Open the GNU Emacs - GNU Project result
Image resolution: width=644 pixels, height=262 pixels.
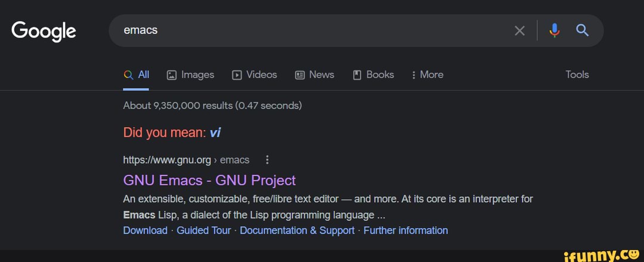pos(209,180)
